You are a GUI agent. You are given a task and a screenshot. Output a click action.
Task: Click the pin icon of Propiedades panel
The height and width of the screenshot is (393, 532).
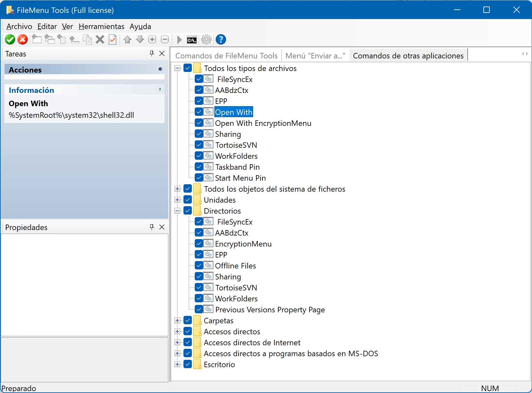[x=152, y=227]
